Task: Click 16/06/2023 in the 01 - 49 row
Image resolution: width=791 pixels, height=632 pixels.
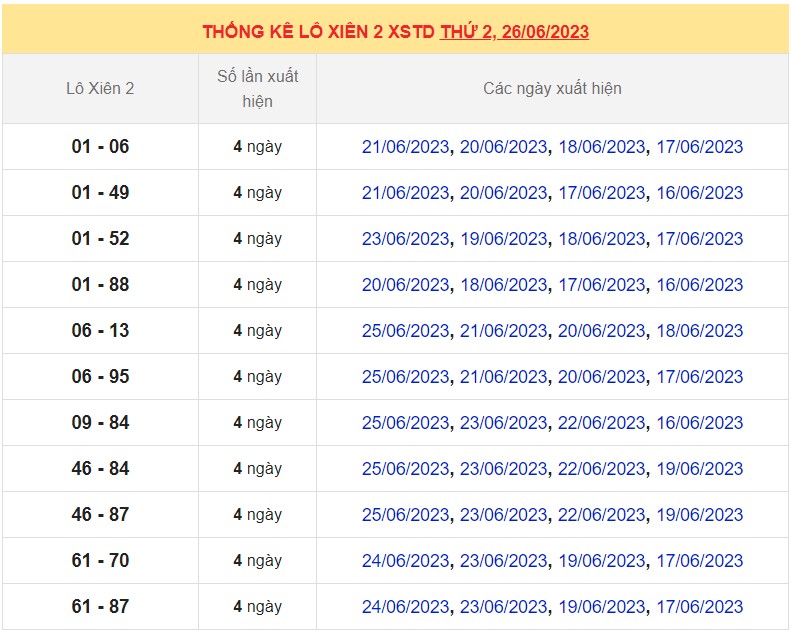Action: coord(699,193)
